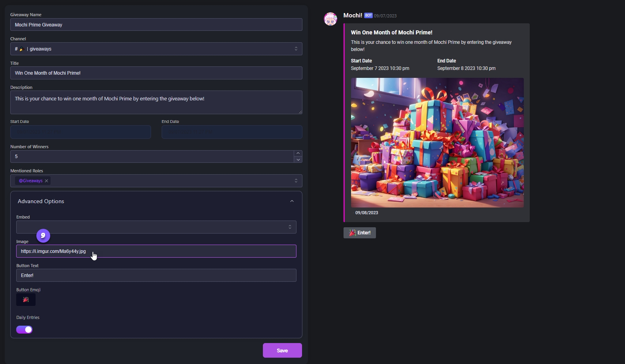Image resolution: width=625 pixels, height=364 pixels.
Task: Click the 09/08/2023 embed footer date
Action: [x=366, y=213]
